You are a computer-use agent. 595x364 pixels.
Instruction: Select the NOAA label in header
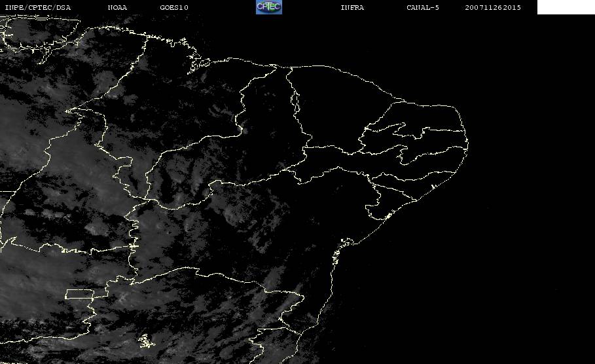coord(117,8)
